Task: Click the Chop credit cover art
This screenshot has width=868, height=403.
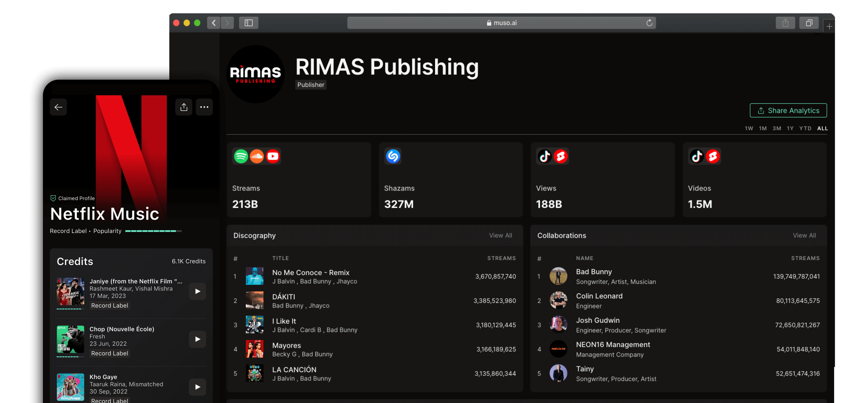Action: 71,339
